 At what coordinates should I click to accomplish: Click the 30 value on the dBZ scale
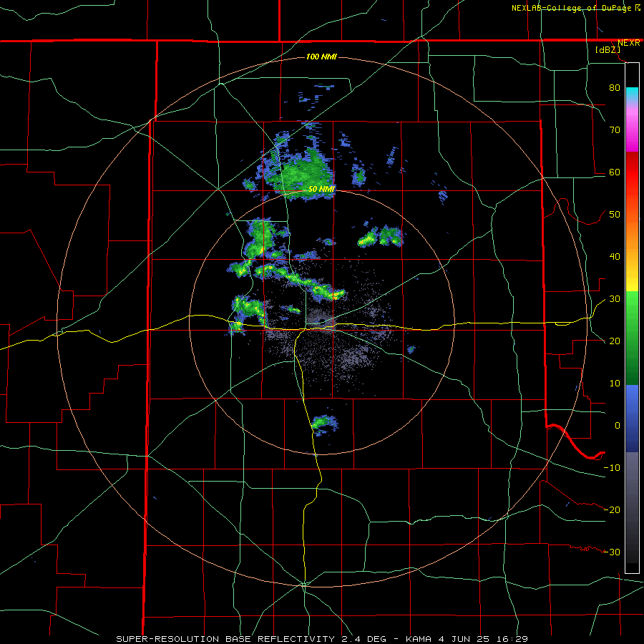615,299
